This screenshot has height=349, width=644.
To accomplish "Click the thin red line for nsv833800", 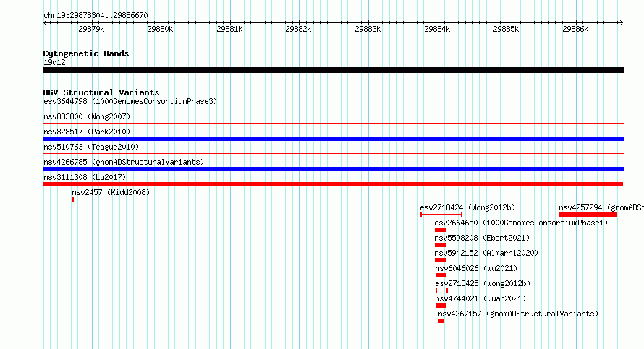I will pos(333,124).
